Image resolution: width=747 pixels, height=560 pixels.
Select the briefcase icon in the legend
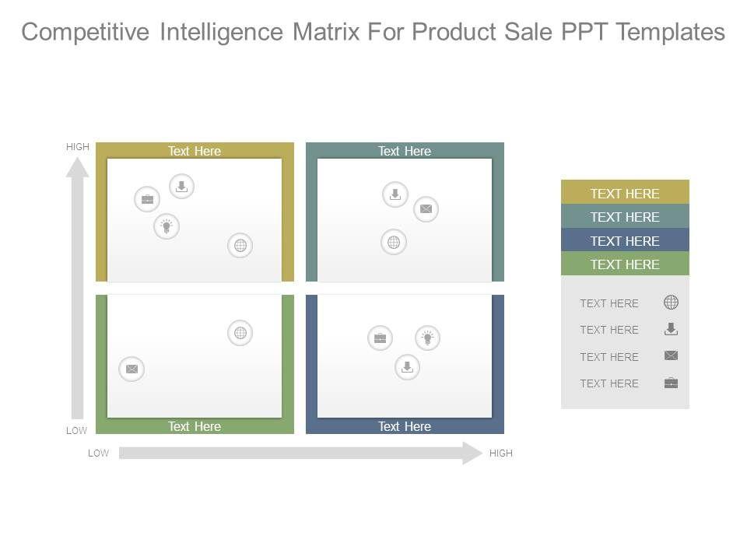[x=671, y=383]
